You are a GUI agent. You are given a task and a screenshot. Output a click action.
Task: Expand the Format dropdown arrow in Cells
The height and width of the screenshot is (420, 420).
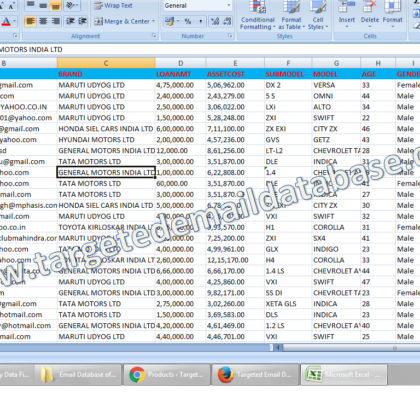click(392, 27)
